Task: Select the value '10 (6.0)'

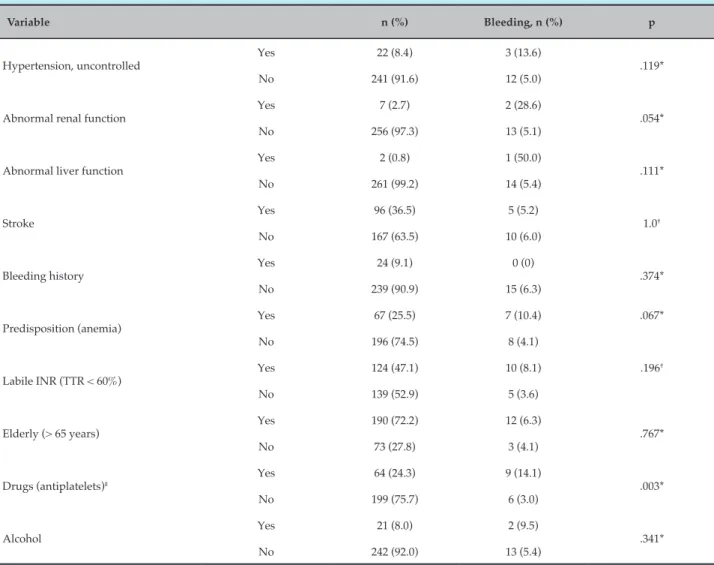Action: [523, 237]
